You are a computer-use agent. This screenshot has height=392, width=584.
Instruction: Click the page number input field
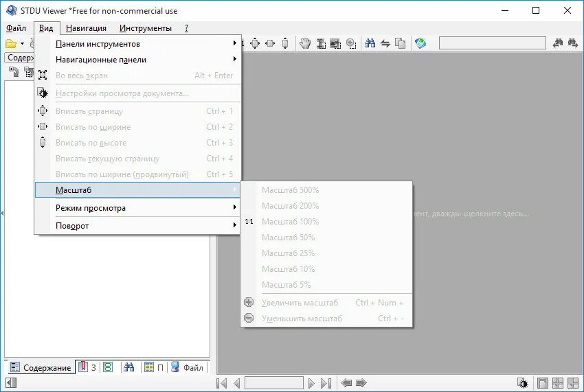click(274, 382)
